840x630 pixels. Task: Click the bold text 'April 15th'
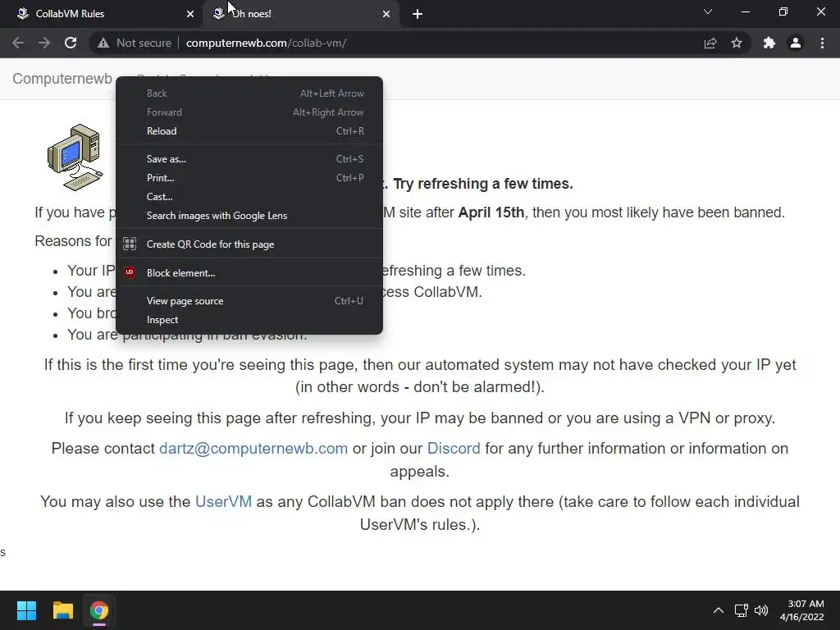tap(491, 212)
